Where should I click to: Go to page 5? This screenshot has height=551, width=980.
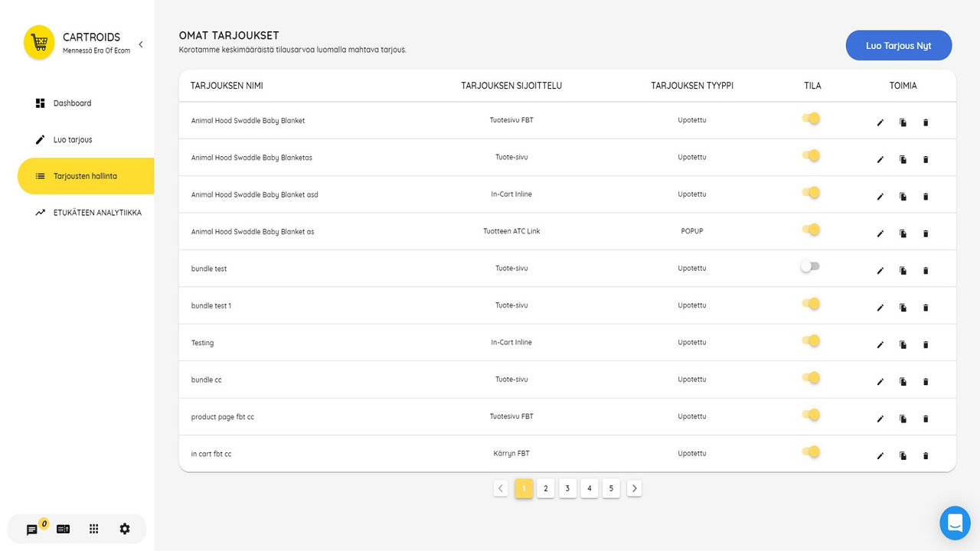coord(611,488)
